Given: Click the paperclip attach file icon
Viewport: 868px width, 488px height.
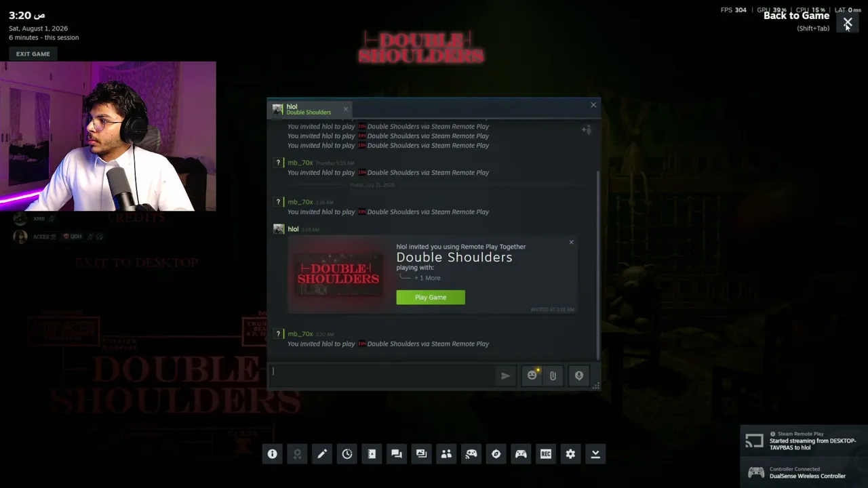Looking at the screenshot, I should pyautogui.click(x=553, y=375).
